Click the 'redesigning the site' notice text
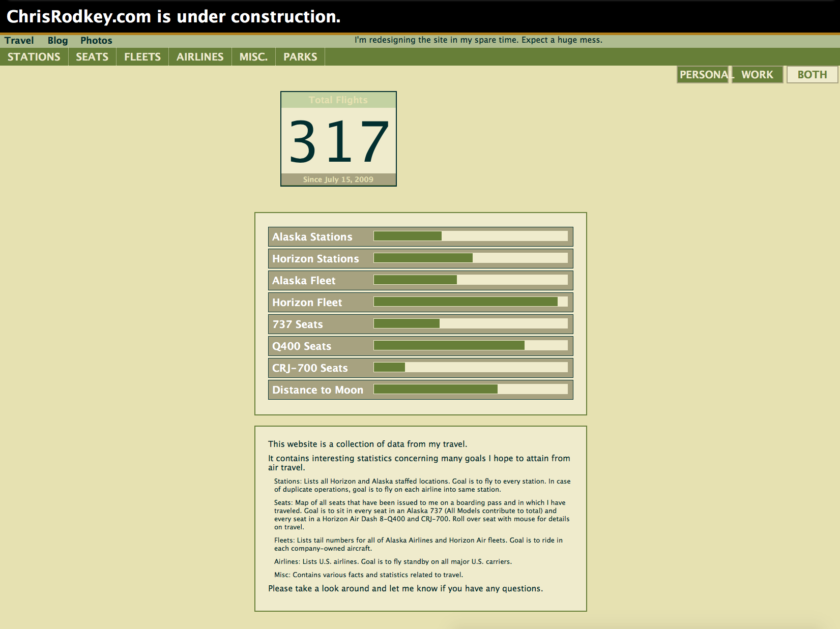Viewport: 840px width, 629px height. click(x=478, y=40)
